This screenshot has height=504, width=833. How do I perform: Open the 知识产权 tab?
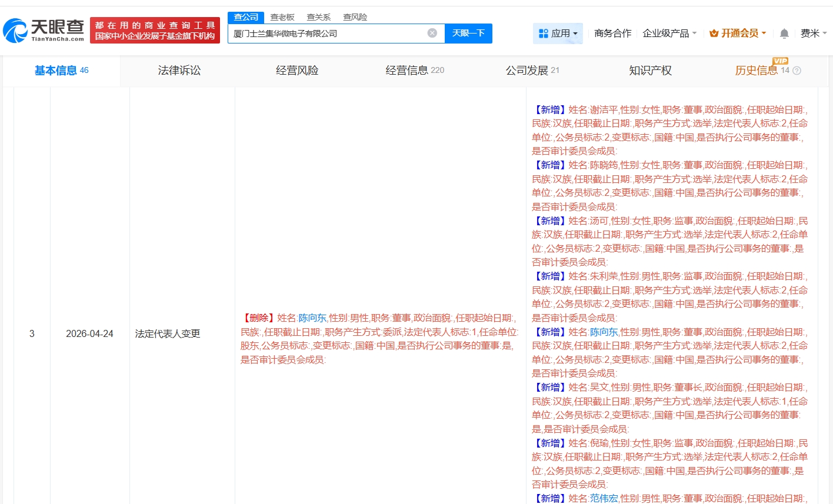(x=650, y=71)
